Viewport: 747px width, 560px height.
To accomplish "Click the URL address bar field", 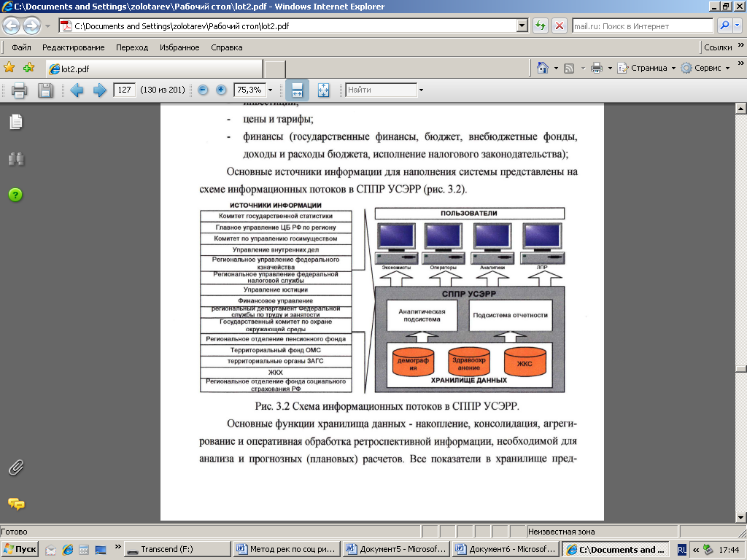I will pos(289,26).
